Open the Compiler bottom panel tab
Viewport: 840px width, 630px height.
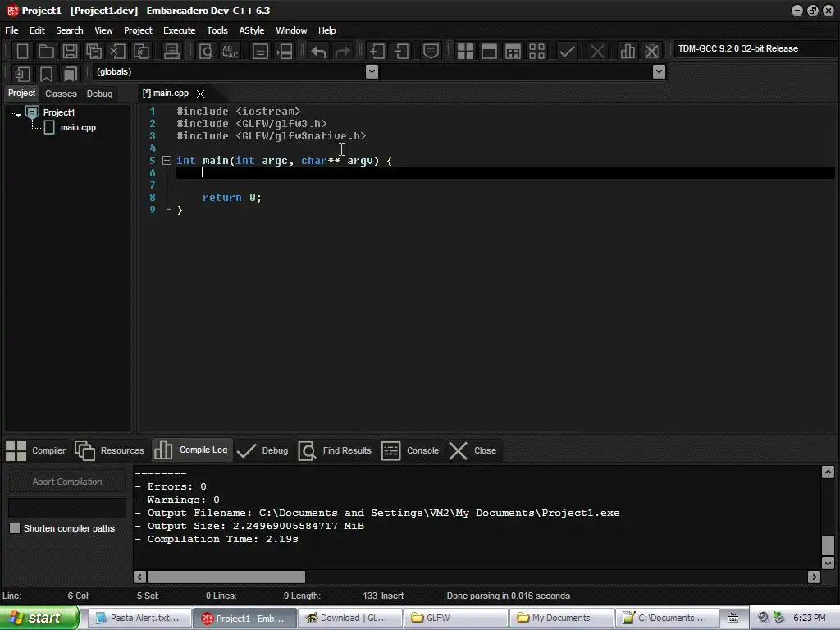point(36,450)
